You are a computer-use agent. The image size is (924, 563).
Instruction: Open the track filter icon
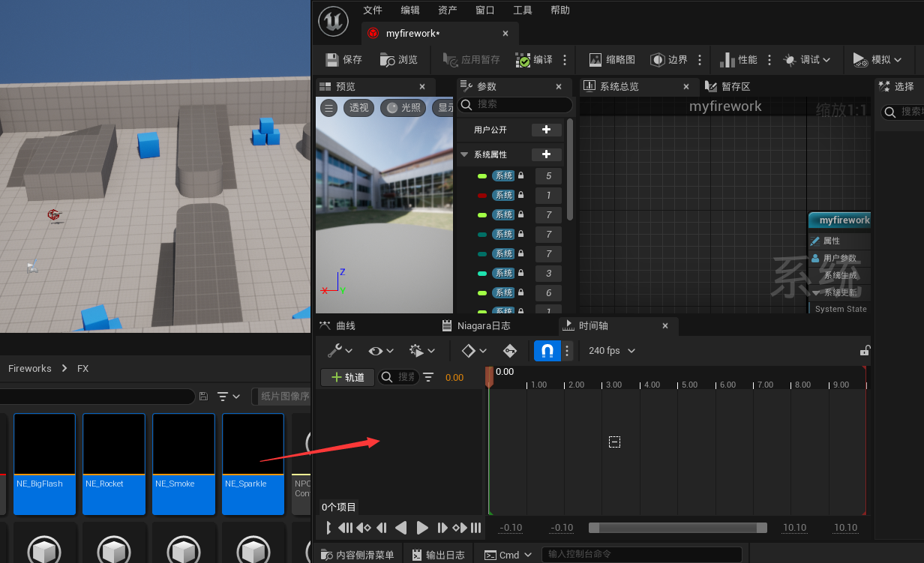coord(428,377)
